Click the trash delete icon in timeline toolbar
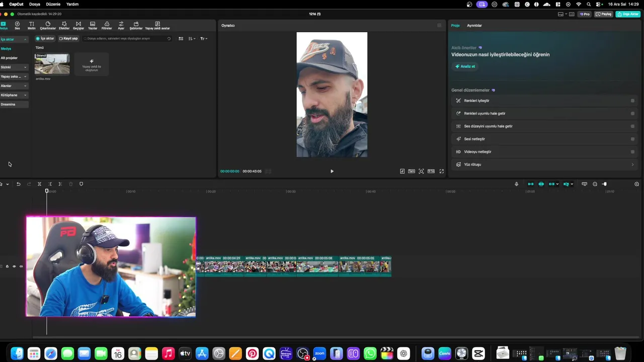Viewport: 644px width, 362px height. coord(70,184)
